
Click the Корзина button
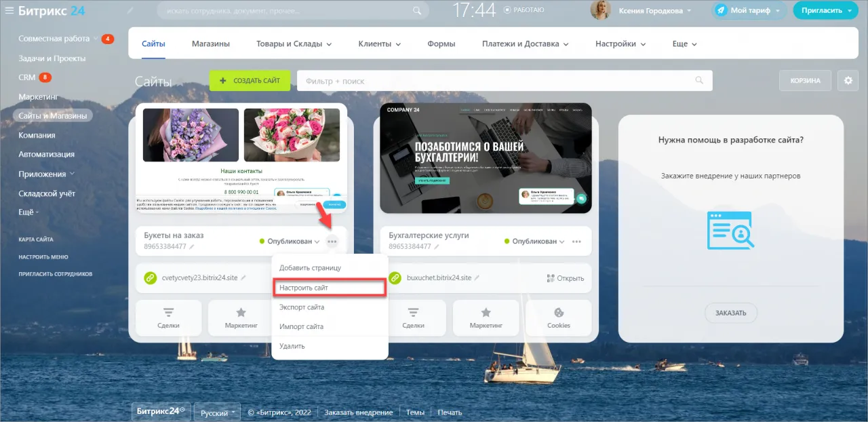805,80
